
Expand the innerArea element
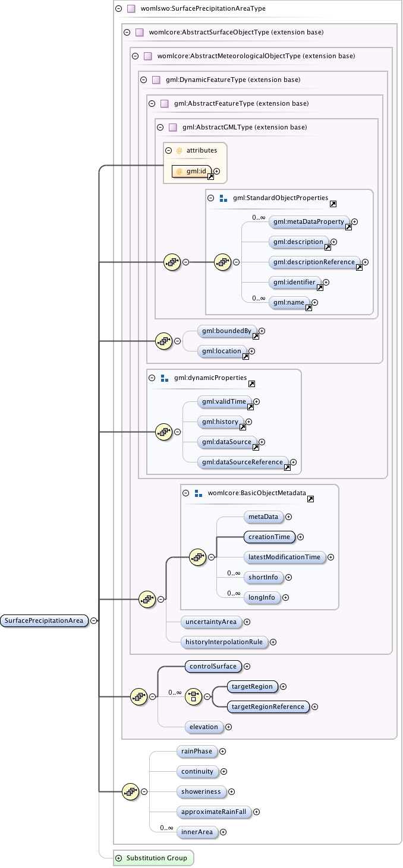pos(223,832)
